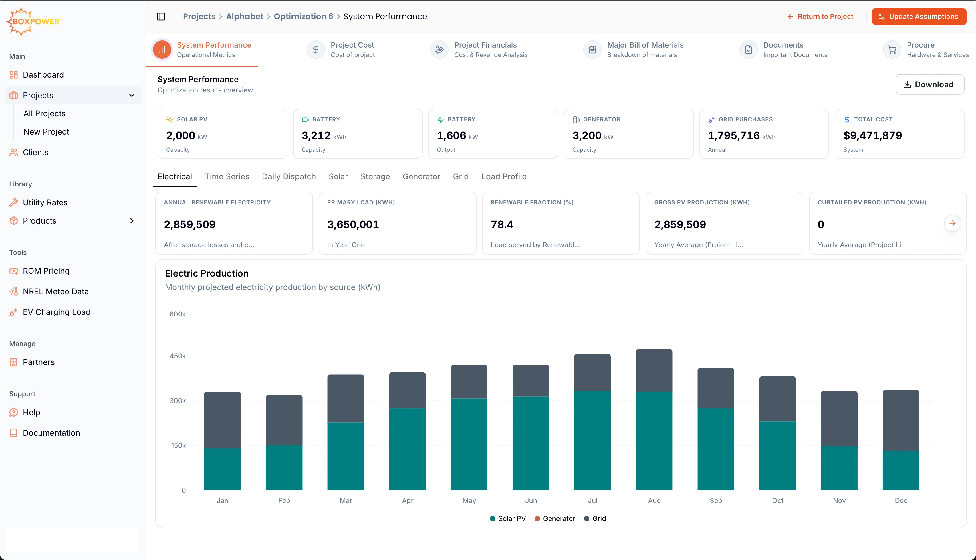Click the Solar PV sun icon
The height and width of the screenshot is (560, 976).
(x=170, y=120)
